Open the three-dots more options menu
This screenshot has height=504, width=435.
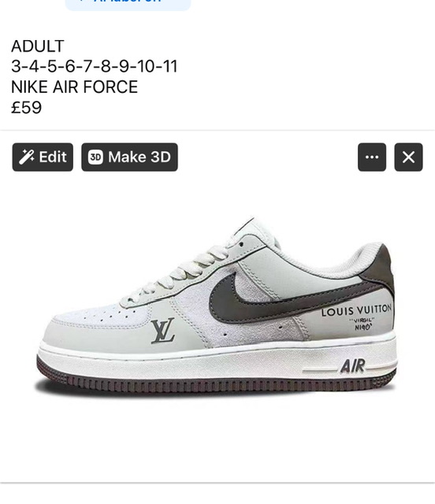pyautogui.click(x=372, y=157)
